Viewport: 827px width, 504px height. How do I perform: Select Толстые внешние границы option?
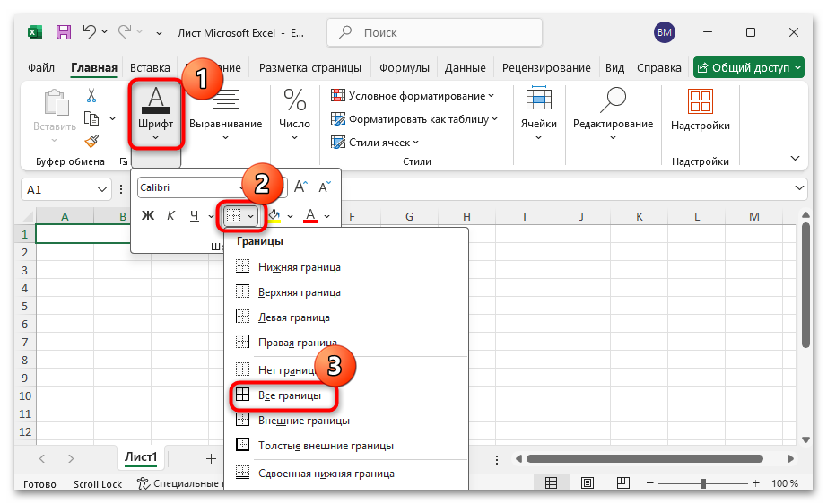pyautogui.click(x=346, y=446)
